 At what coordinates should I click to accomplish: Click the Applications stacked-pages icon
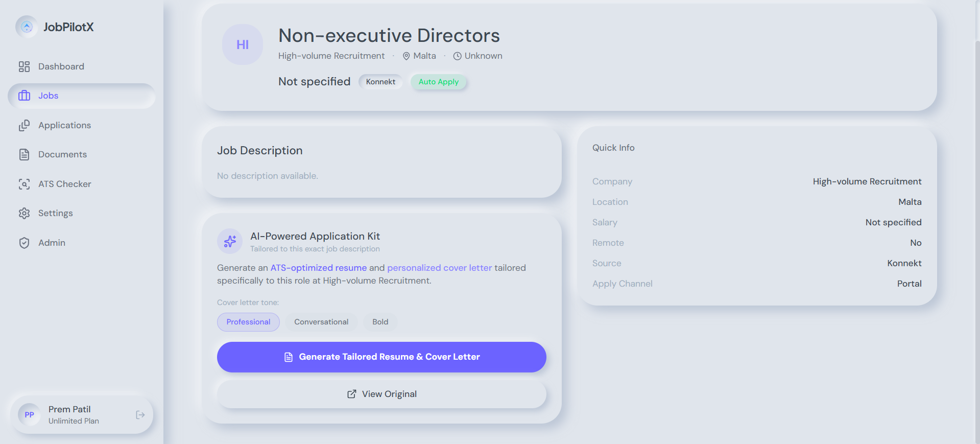click(25, 125)
